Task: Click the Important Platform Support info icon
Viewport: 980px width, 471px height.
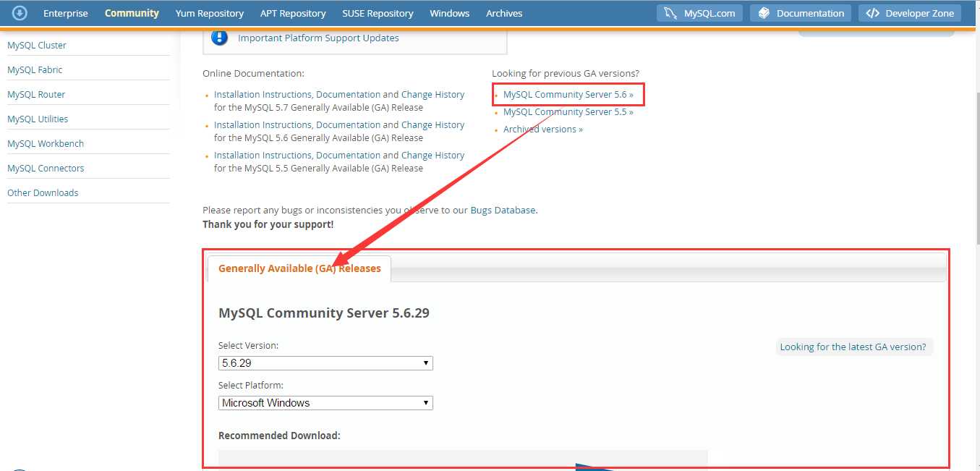Action: point(220,37)
